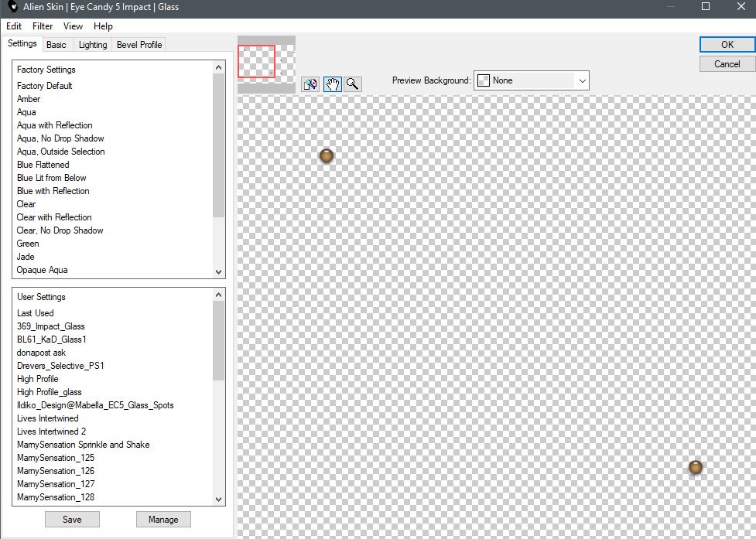The width and height of the screenshot is (756, 539).
Task: Select the Amber factory preset
Action: [x=29, y=99]
